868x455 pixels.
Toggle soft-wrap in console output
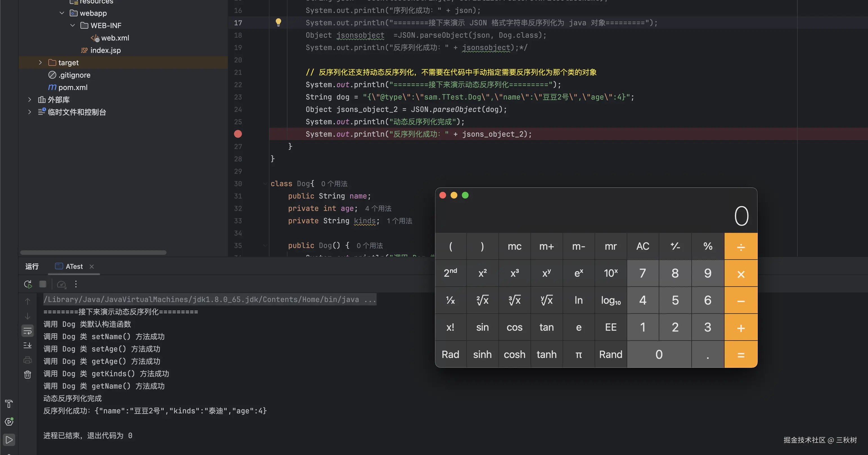(28, 331)
